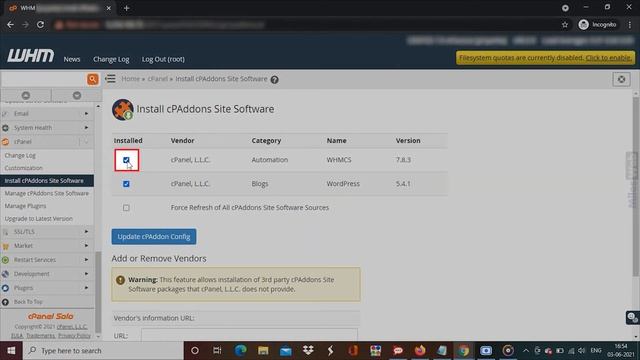This screenshot has width=640, height=360.
Task: Open Upgrade to Latest Version
Action: point(39,218)
